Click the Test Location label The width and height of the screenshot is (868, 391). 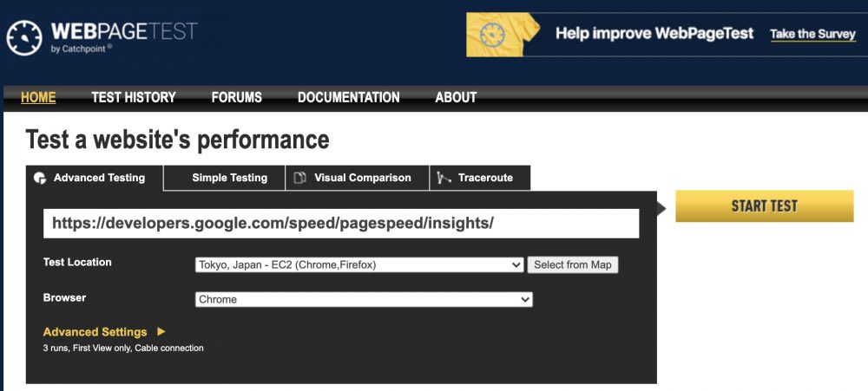(x=77, y=262)
